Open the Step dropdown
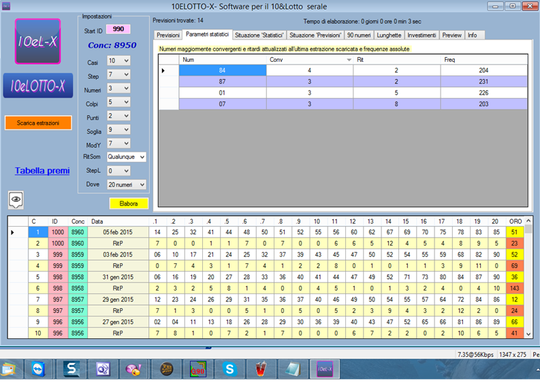Viewport: 540px width, 392px height. pos(118,75)
